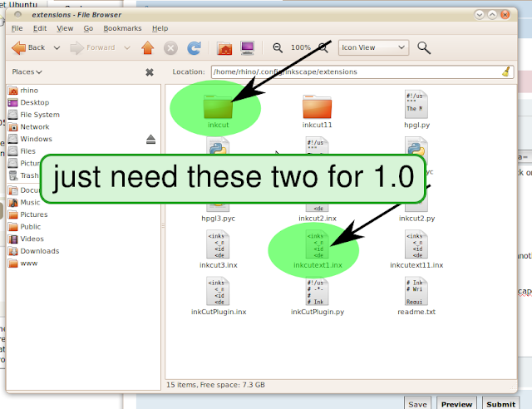Viewport: 532px width, 409px height.
Task: Select the hpgl.py file icon
Action: (416, 105)
